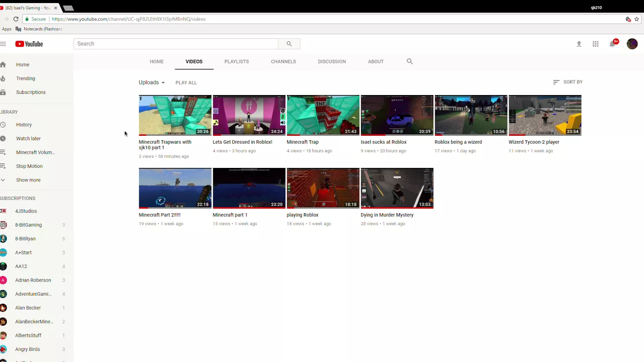Open title Minecraft Trapwars with sjk10 part 1
This screenshot has height=362, width=644.
coord(165,145)
